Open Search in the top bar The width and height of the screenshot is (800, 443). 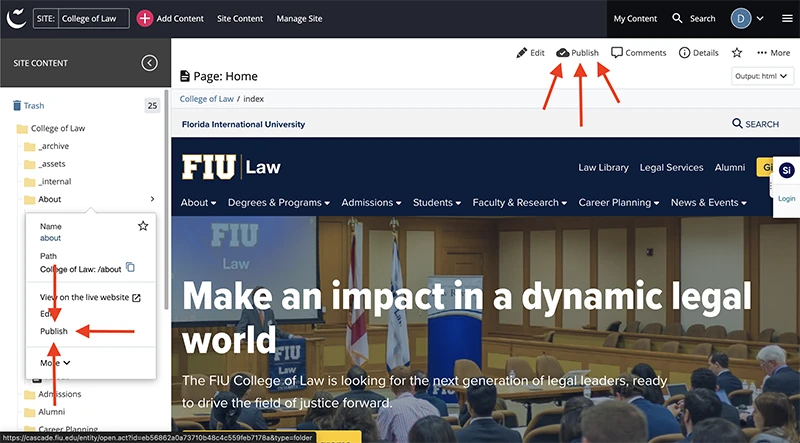point(694,18)
